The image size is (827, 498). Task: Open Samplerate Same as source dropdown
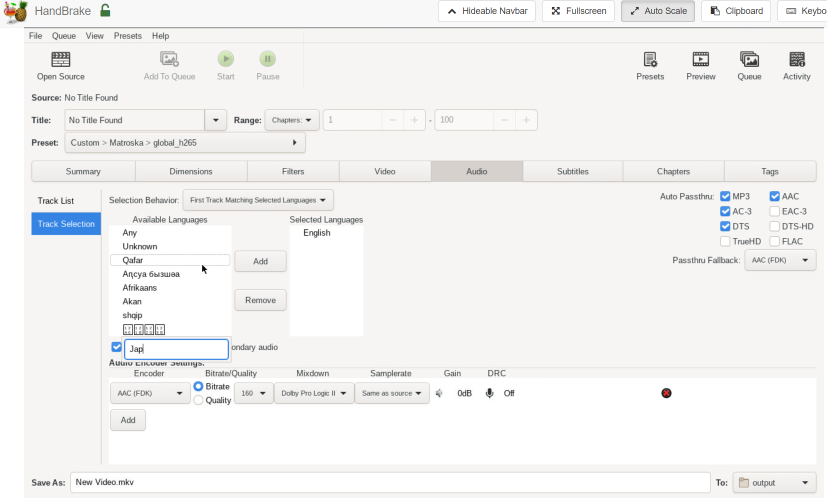click(x=392, y=393)
